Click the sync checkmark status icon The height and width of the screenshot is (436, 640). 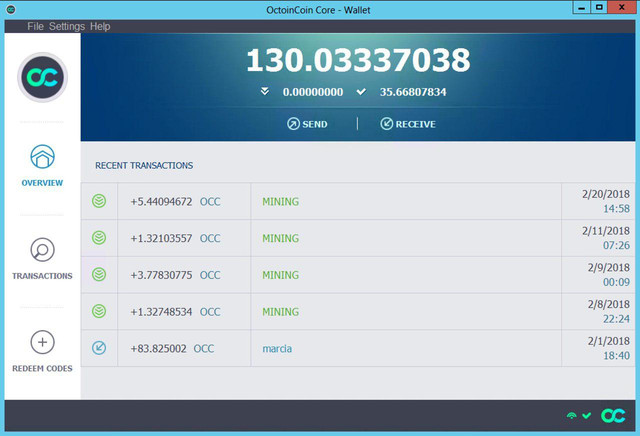pyautogui.click(x=587, y=416)
